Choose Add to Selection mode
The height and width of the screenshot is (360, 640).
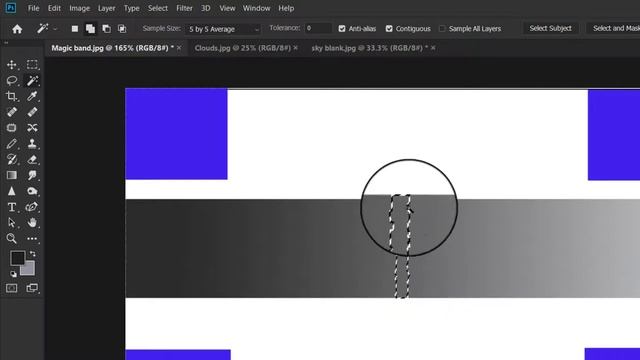pos(90,29)
